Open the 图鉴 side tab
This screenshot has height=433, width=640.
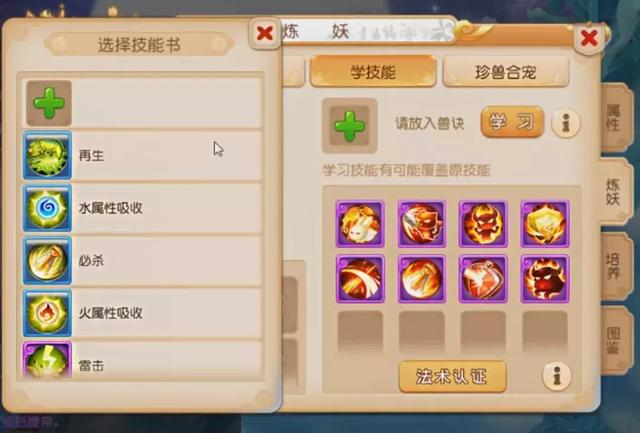click(616, 340)
